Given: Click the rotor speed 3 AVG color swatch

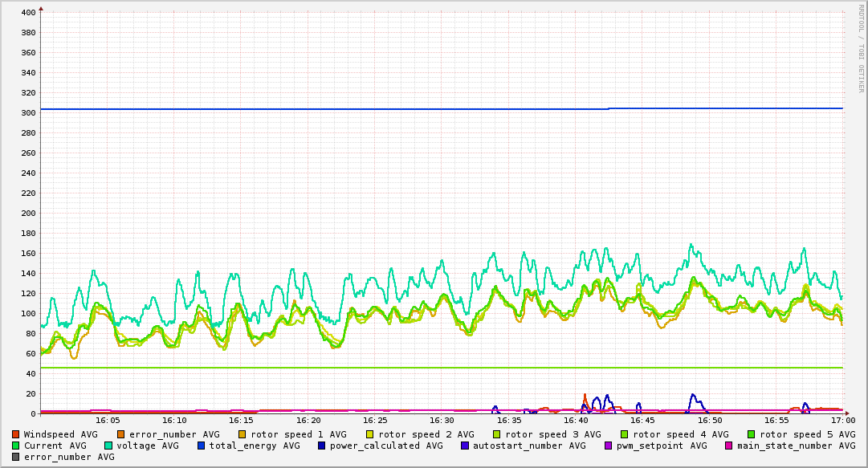Looking at the screenshot, I should [497, 434].
